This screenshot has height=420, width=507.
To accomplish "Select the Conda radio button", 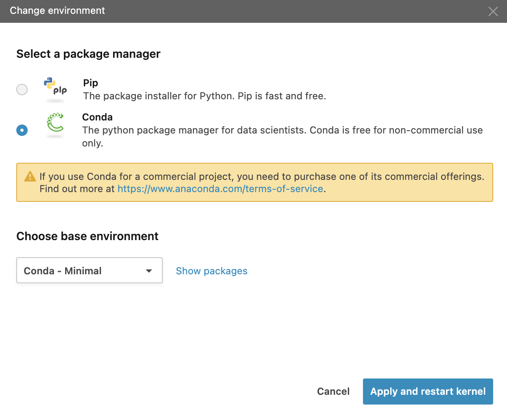I will (22, 130).
